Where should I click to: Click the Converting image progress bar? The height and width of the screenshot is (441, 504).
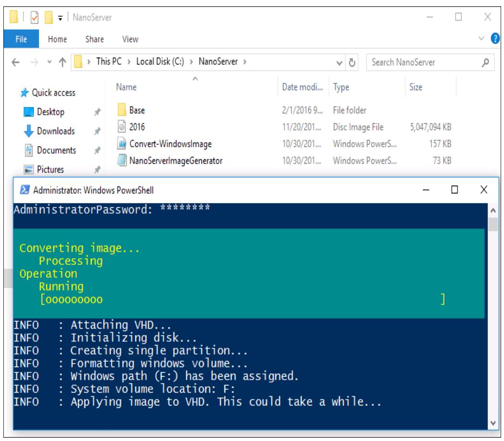pos(243,299)
